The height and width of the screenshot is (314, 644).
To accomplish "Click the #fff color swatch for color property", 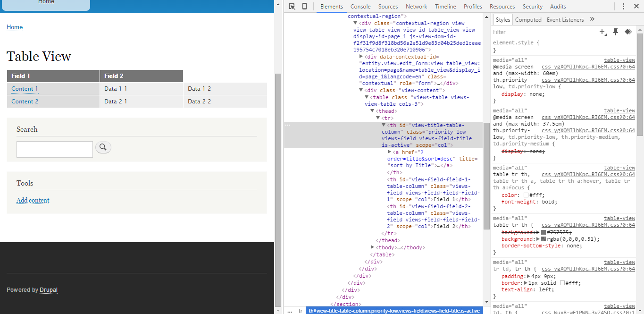I will [x=526, y=195].
